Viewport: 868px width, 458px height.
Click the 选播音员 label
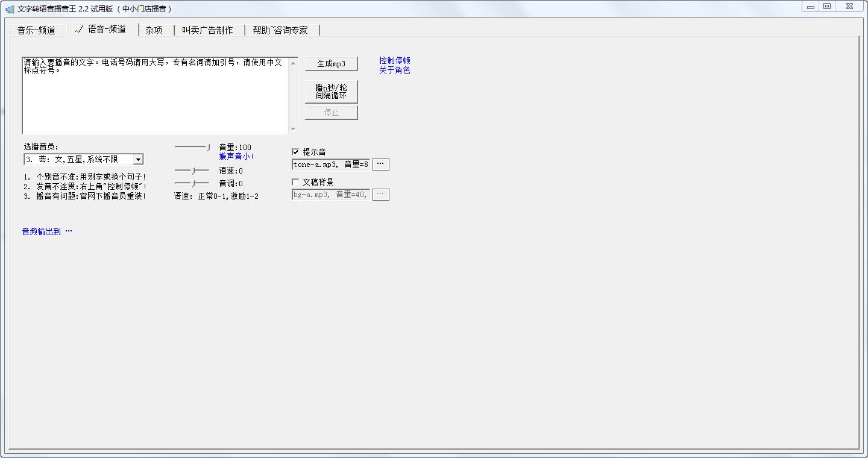[41, 146]
